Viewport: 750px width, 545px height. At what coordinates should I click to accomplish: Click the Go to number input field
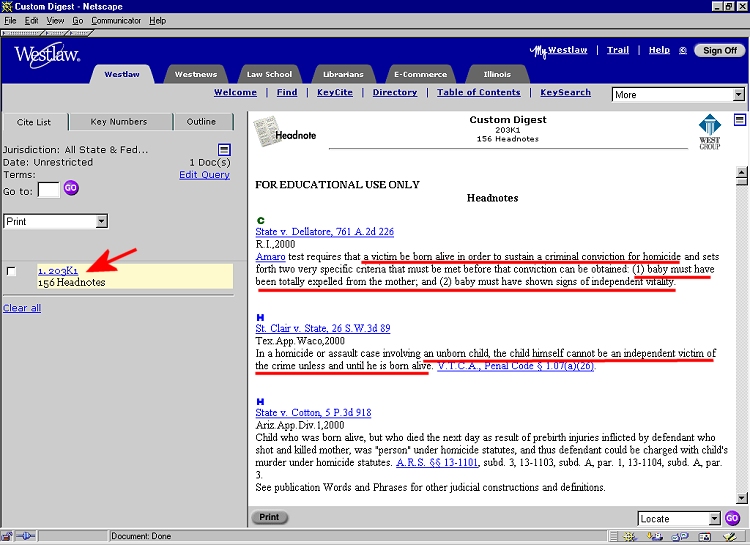click(48, 189)
